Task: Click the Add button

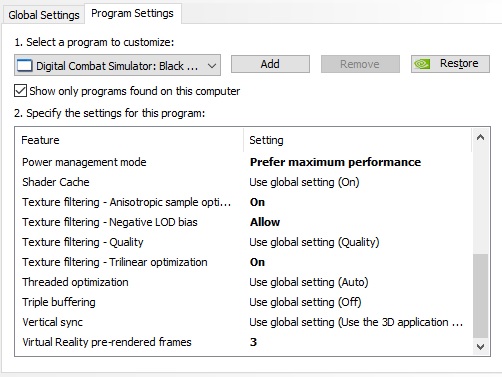Action: pos(270,64)
